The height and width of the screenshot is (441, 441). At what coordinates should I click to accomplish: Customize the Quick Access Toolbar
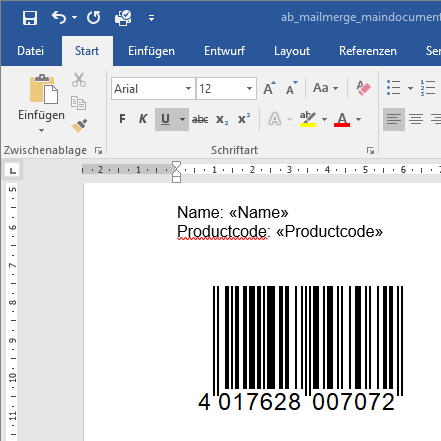pyautogui.click(x=151, y=18)
